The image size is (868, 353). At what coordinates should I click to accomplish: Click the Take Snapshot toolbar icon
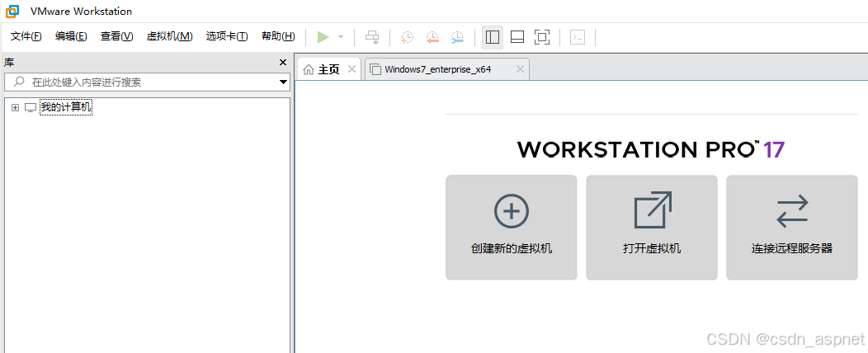coord(407,37)
